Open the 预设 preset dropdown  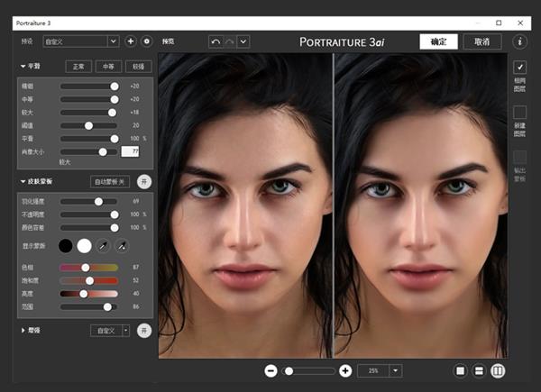pos(81,41)
